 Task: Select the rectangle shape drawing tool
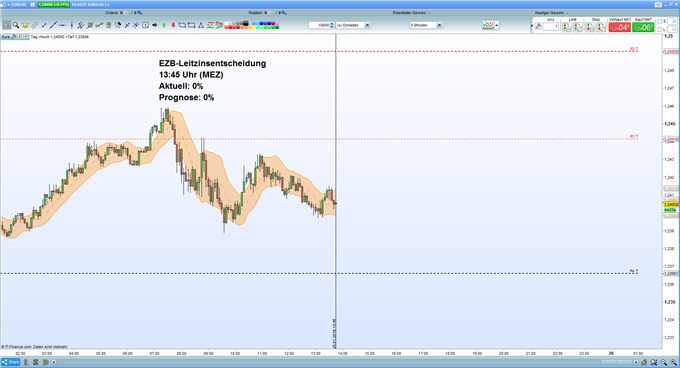(x=192, y=25)
